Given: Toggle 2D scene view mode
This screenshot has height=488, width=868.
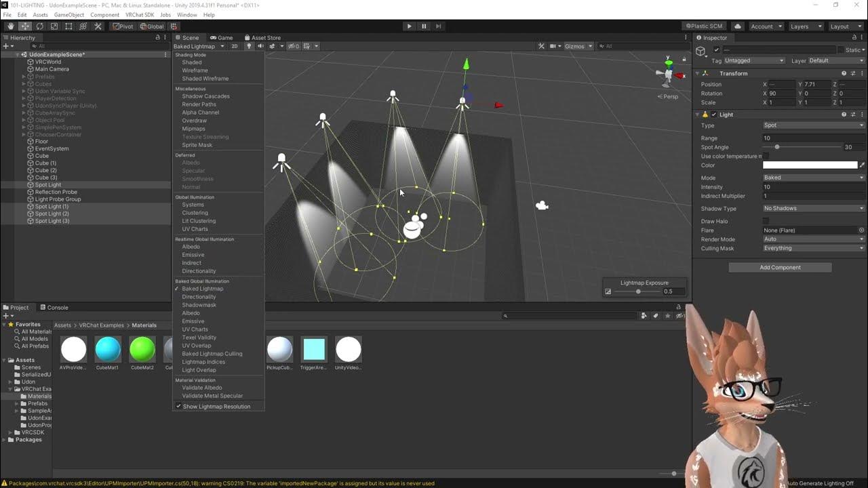Looking at the screenshot, I should coord(235,46).
